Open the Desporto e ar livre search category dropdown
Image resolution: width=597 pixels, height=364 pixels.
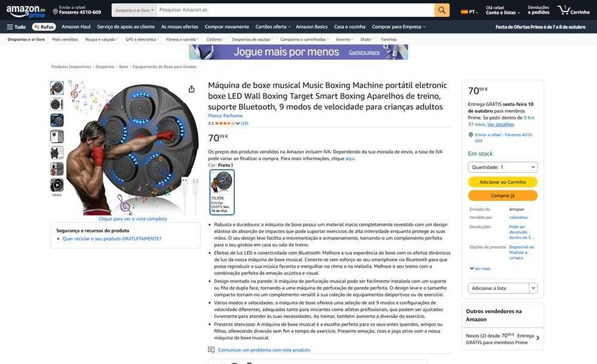click(134, 10)
